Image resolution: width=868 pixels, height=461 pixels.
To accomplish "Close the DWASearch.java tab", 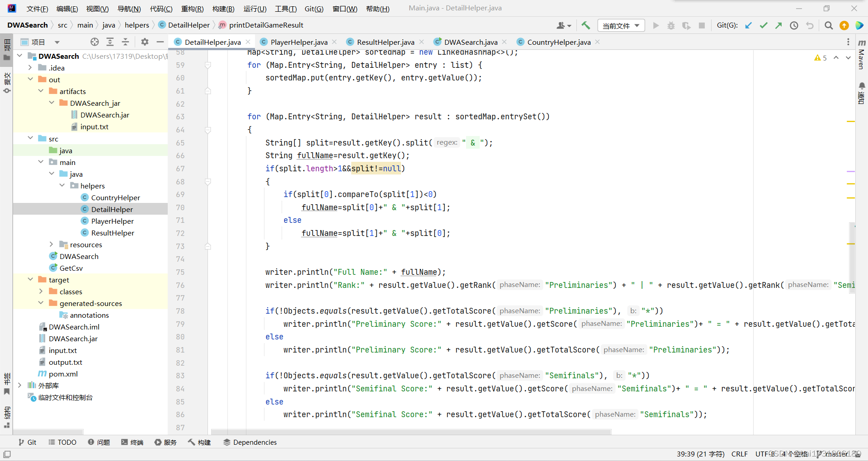I will (504, 42).
